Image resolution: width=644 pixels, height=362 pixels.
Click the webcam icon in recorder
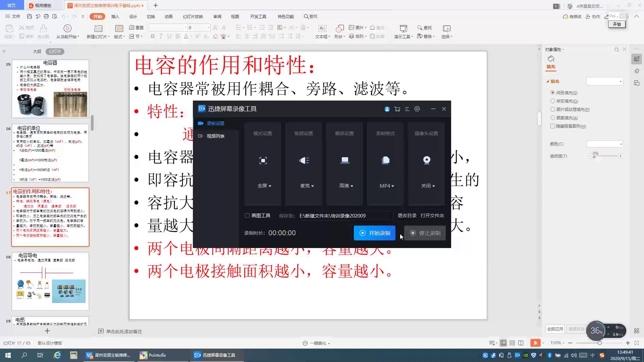click(427, 161)
